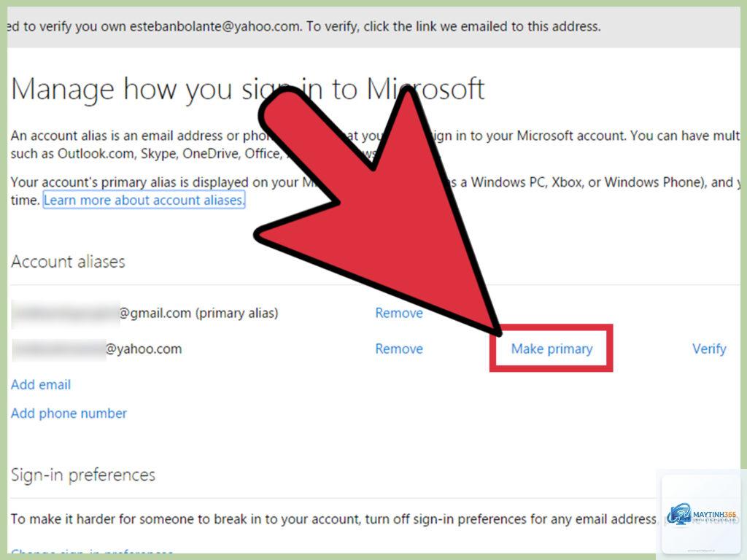
Task: Click the estebanbolante@yahoo.com verification notice
Action: (x=304, y=26)
